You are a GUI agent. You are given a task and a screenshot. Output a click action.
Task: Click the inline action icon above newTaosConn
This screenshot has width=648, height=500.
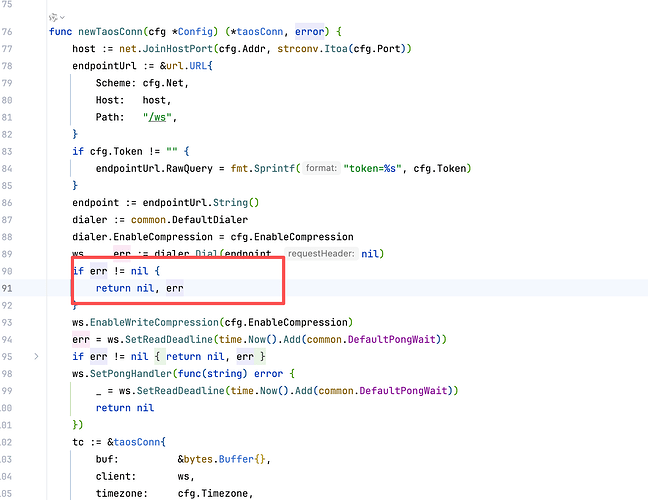[x=53, y=17]
